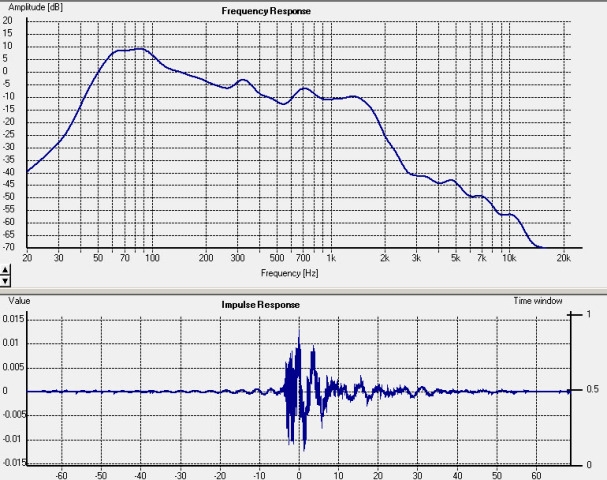The width and height of the screenshot is (607, 480).
Task: Click the "Time window" label
Action: (538, 301)
